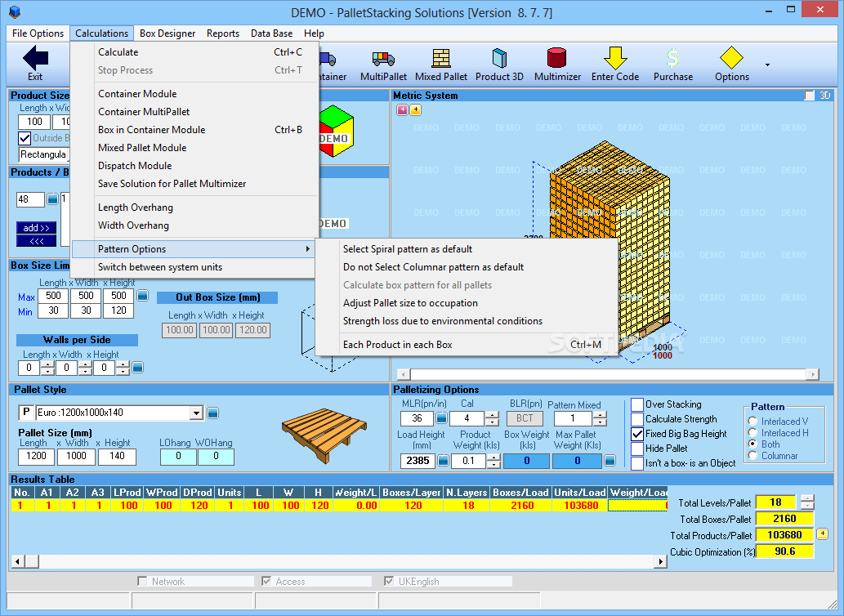
Task: Choose Each Product in each Box
Action: pyautogui.click(x=467, y=344)
